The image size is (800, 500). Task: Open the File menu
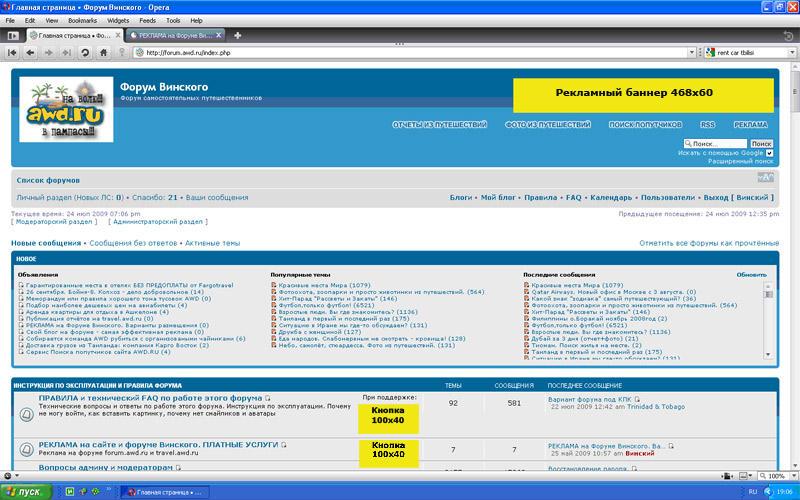[10, 21]
